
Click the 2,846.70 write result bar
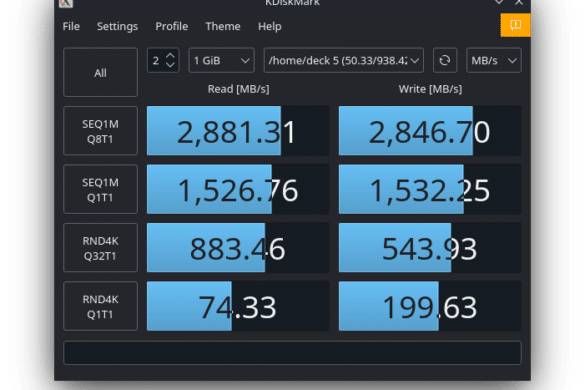(x=430, y=131)
